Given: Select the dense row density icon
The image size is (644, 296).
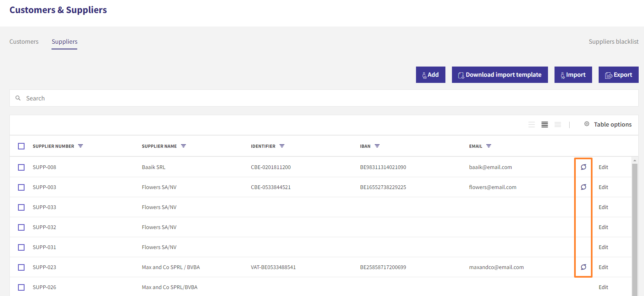Looking at the screenshot, I should 558,125.
